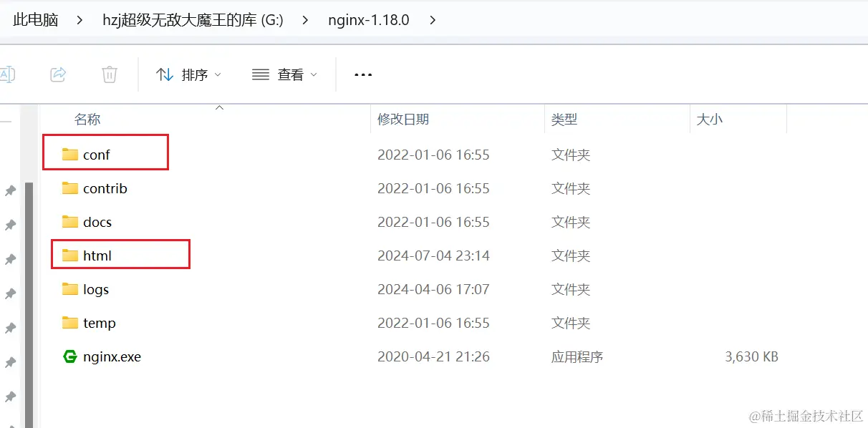Sort by the 大小 column header
This screenshot has height=428, width=868.
[709, 120]
